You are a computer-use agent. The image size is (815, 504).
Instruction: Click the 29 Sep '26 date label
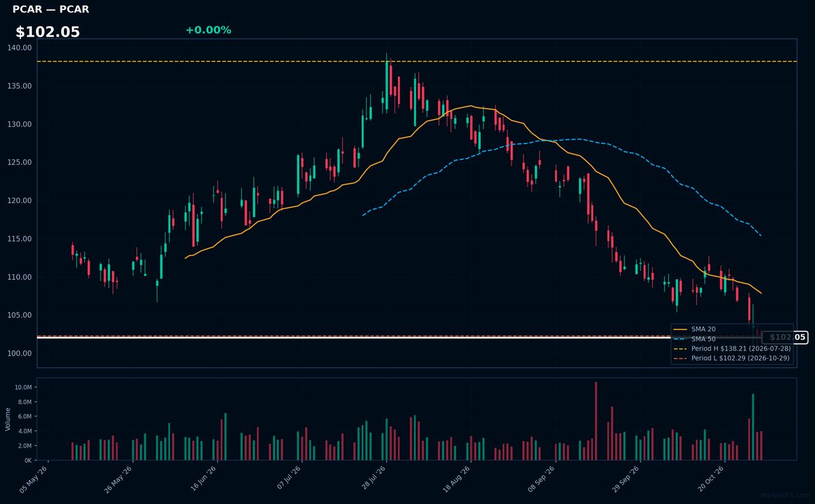click(626, 480)
